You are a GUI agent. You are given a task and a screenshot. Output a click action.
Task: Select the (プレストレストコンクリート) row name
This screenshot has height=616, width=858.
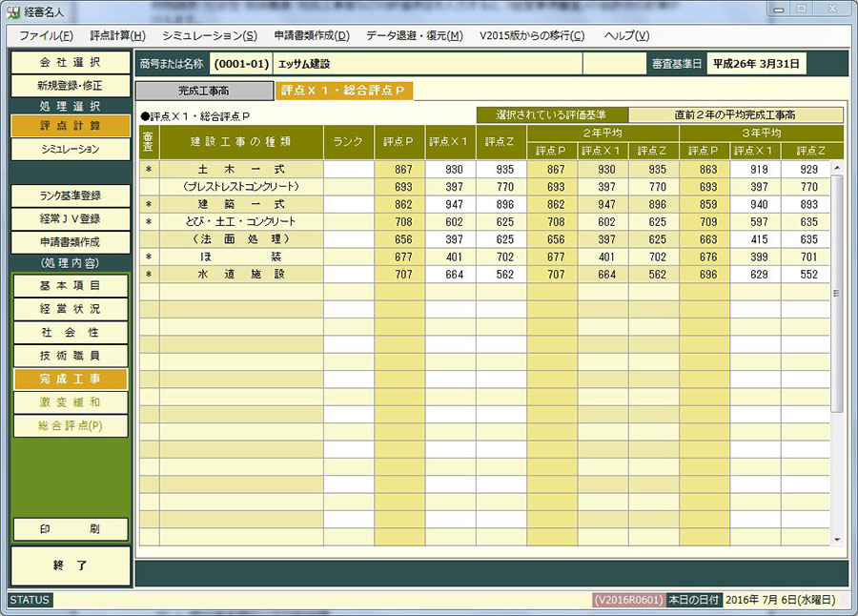coord(241,187)
